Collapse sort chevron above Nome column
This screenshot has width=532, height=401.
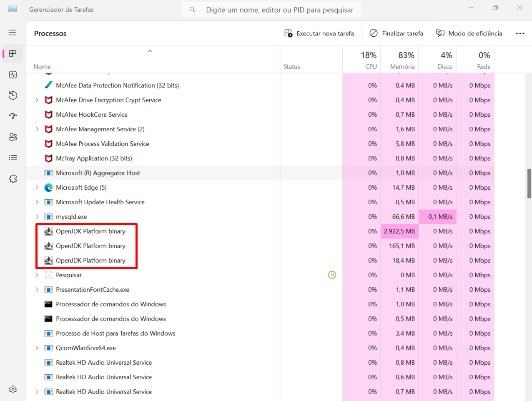[150, 51]
